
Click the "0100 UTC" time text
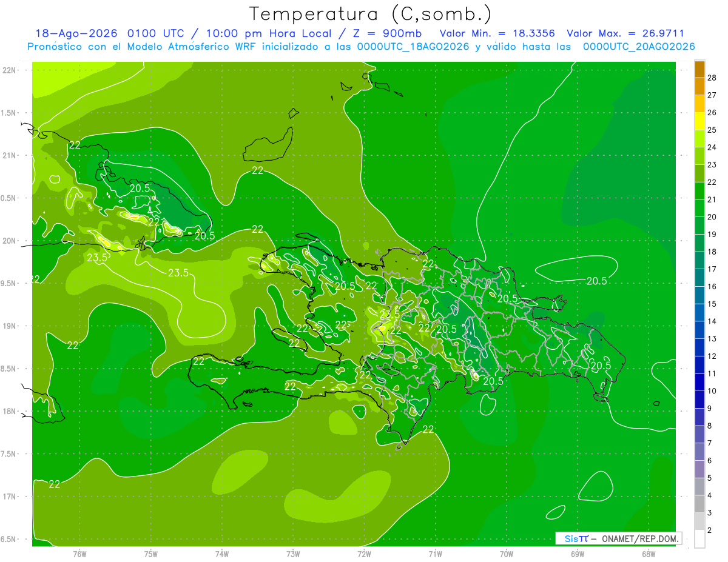point(157,33)
